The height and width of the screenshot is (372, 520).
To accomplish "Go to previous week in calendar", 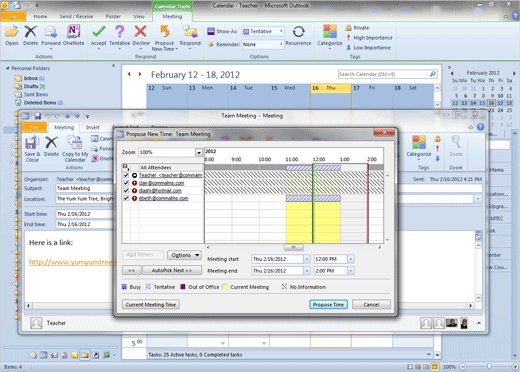I will coord(129,74).
